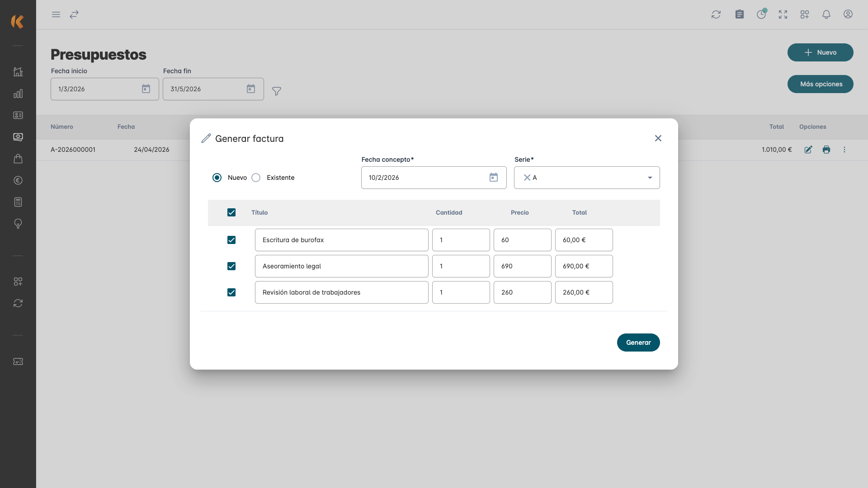Open the user profile icon
Screen dimensions: 868x488
tap(848, 14)
